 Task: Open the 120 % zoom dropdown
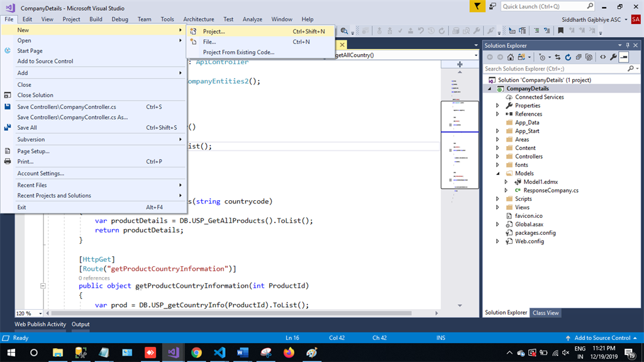(41, 314)
